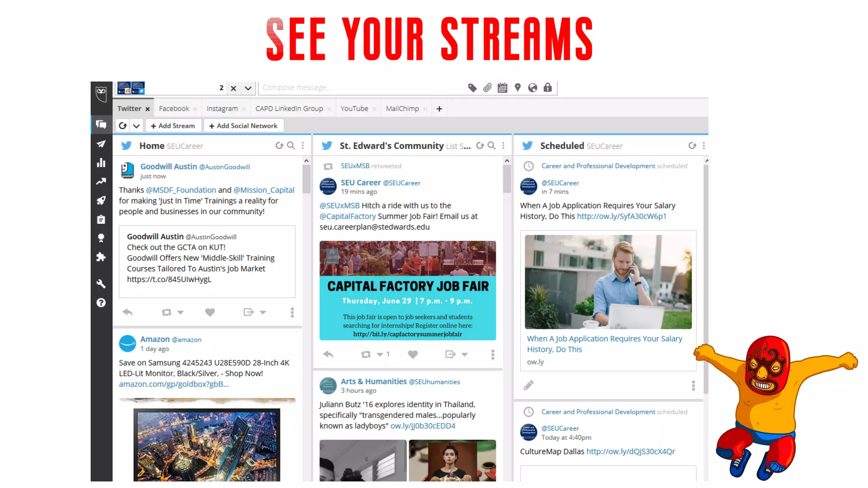Refresh the Scheduled stream
This screenshot has height=488, width=868.
[692, 146]
